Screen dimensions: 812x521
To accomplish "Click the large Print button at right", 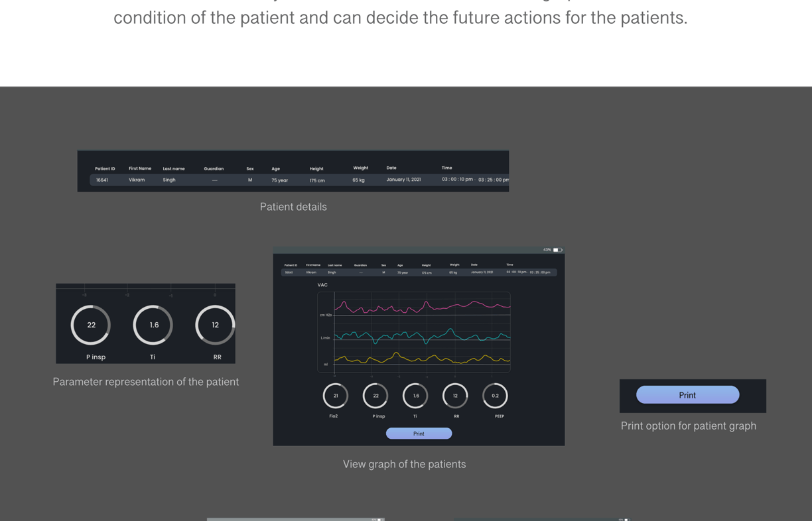I will [x=687, y=394].
